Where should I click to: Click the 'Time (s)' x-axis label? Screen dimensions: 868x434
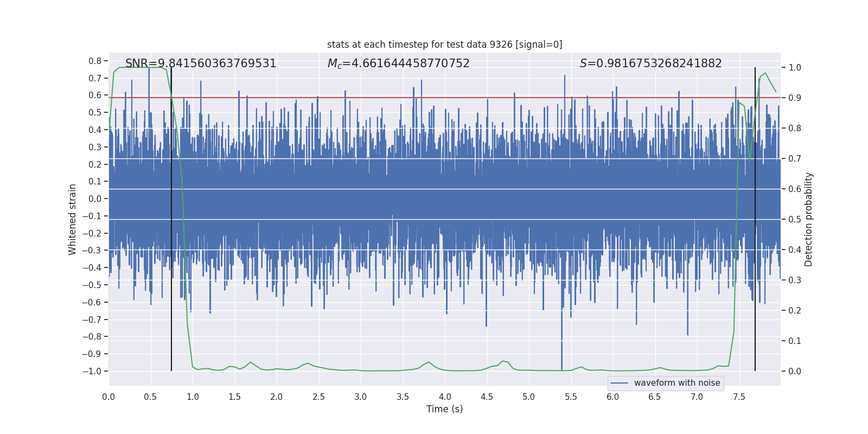pos(445,409)
